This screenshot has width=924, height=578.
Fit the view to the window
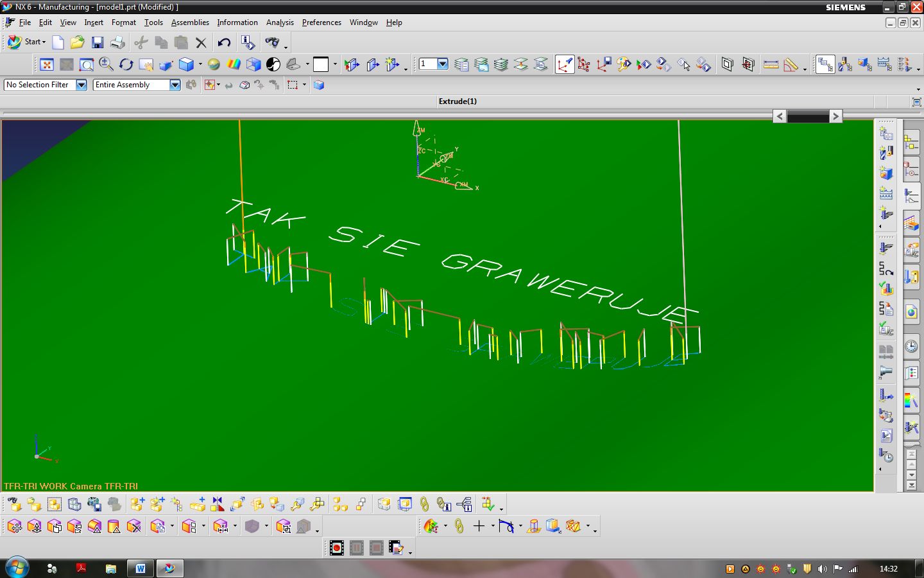(x=47, y=64)
